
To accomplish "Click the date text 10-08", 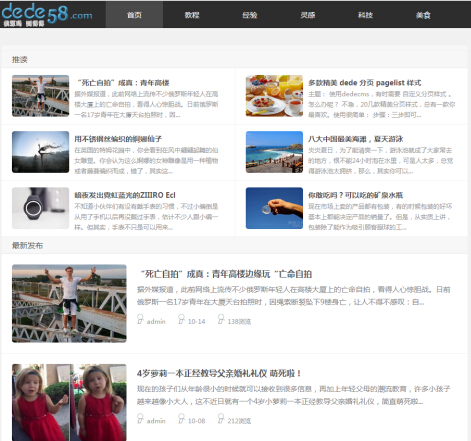I will pyautogui.click(x=197, y=421).
